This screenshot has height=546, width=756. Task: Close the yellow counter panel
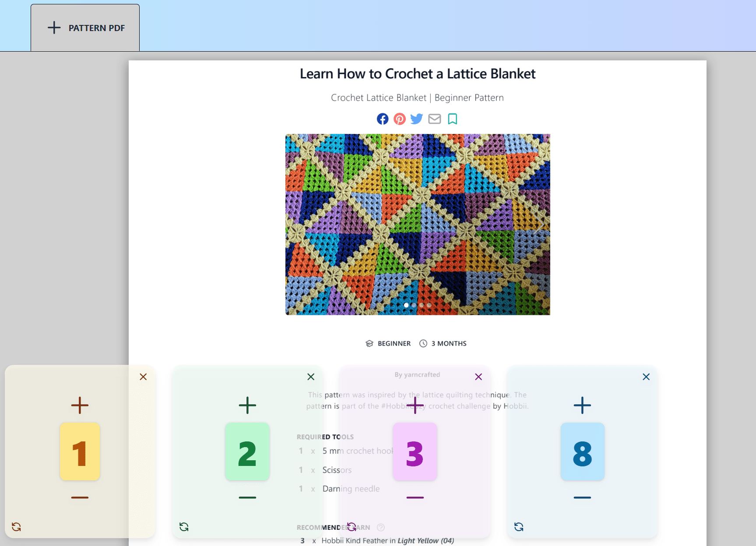[x=143, y=377]
